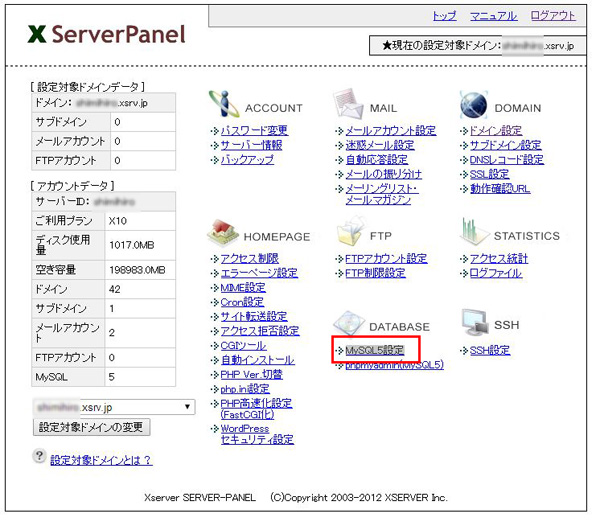The height and width of the screenshot is (526, 600).
Task: Open WordPressセキュリティ設定 link
Action: [257, 434]
